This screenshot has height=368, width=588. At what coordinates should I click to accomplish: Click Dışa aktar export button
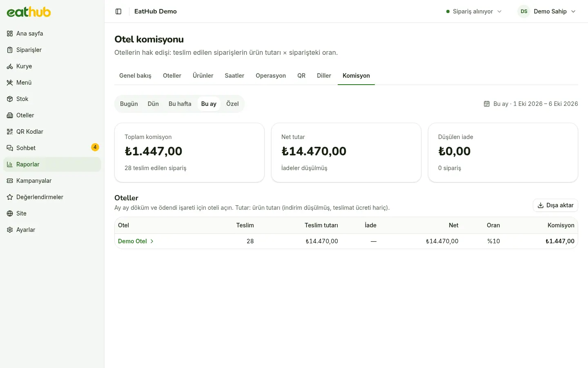[555, 205]
